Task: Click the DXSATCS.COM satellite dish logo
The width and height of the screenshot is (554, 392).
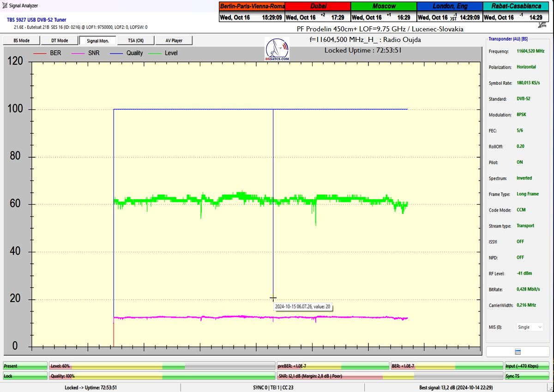Action: point(277,49)
